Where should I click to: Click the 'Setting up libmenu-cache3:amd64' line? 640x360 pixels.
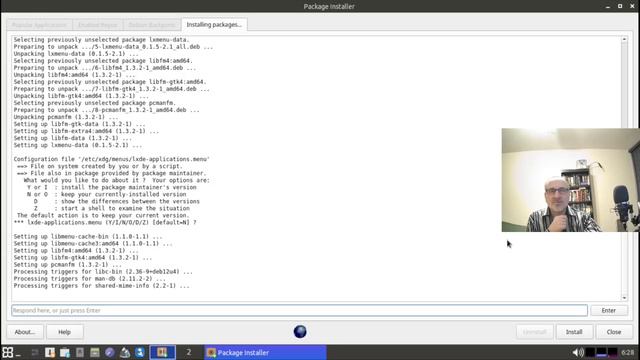[x=93, y=243]
